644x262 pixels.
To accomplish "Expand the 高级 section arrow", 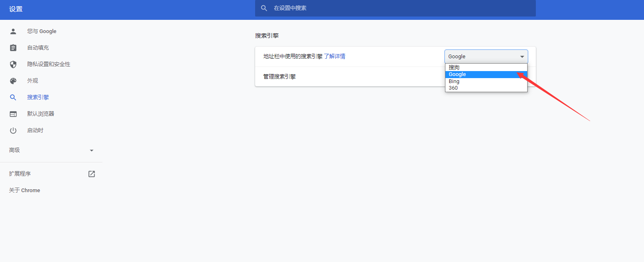I will pos(92,150).
